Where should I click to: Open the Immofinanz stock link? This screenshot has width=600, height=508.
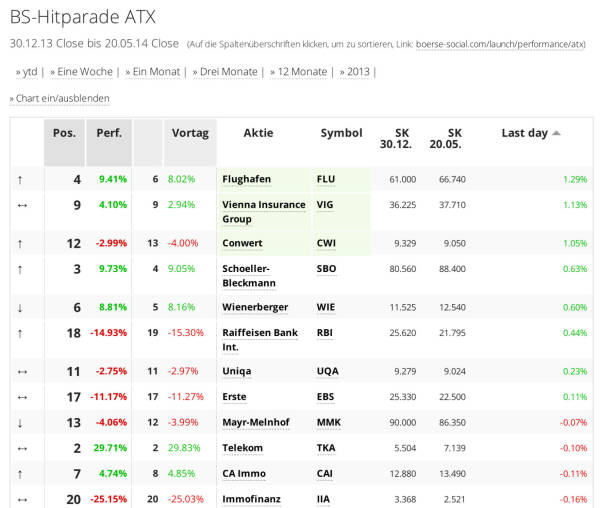tap(251, 499)
